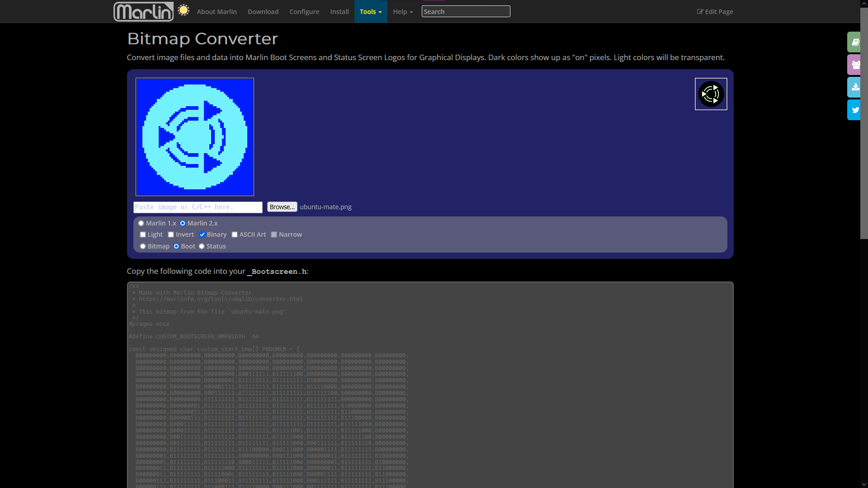This screenshot has width=868, height=488.
Task: Enable the Invert checkbox
Action: [x=171, y=235]
